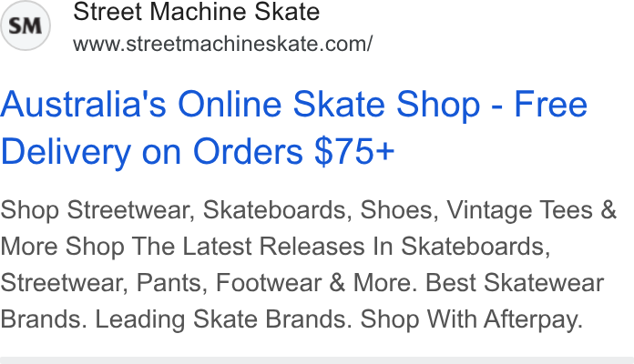
Task: Click the 'Shop With Afterpay.' text
Action: (x=472, y=319)
